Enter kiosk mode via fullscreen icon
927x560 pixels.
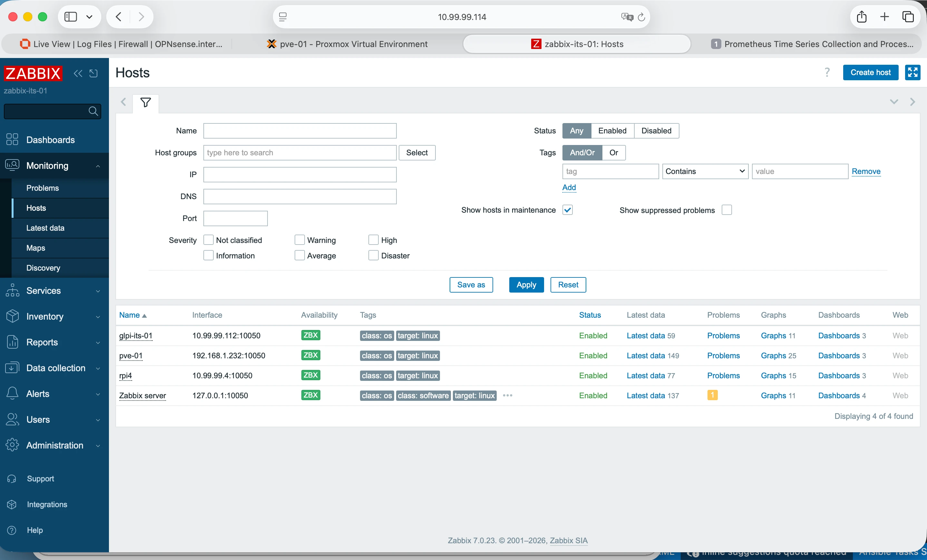[x=912, y=72]
